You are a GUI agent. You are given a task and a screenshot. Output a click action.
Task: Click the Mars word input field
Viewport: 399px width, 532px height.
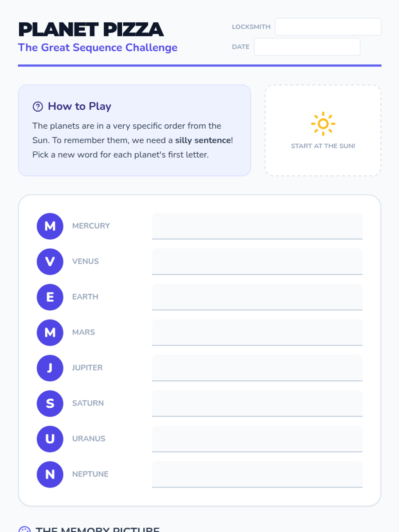click(x=257, y=332)
